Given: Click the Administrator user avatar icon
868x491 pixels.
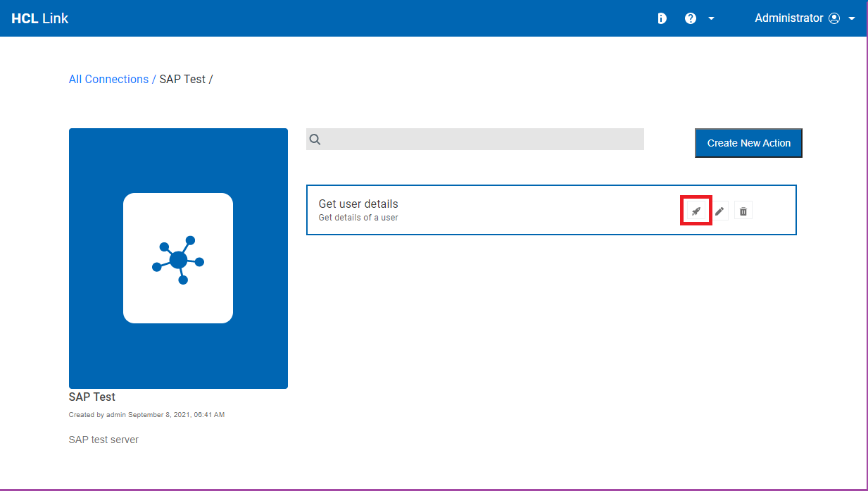Looking at the screenshot, I should coord(834,18).
